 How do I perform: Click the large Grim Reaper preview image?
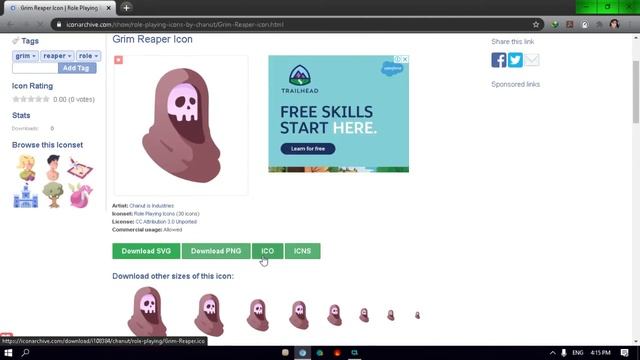[181, 125]
